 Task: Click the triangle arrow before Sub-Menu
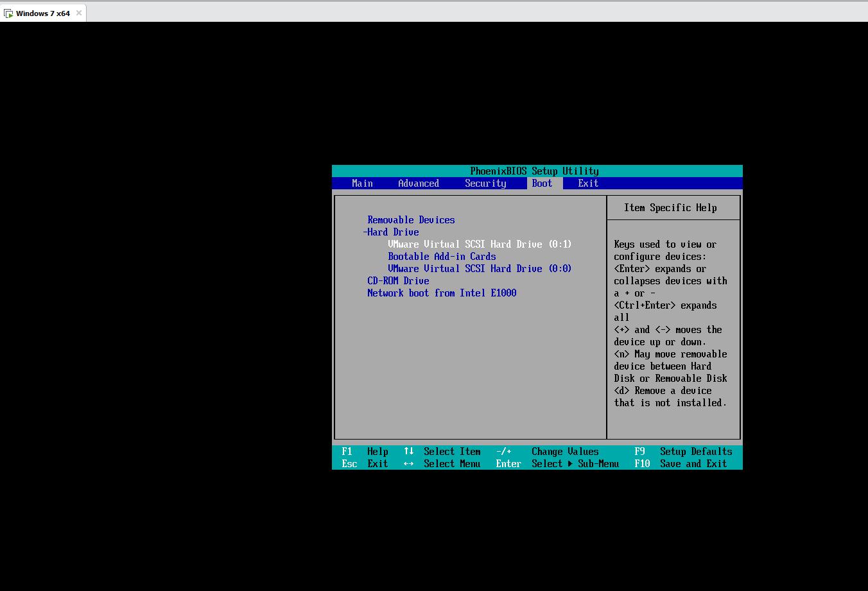coord(569,463)
